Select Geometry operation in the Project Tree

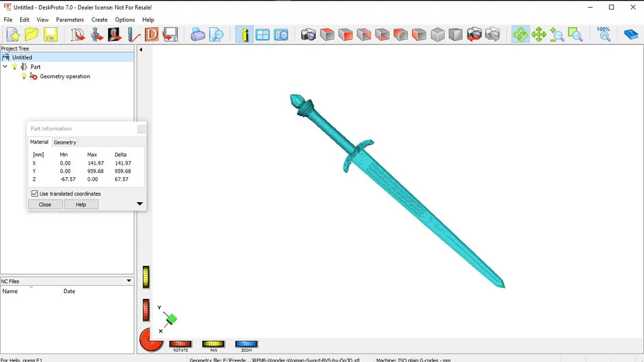(65, 76)
